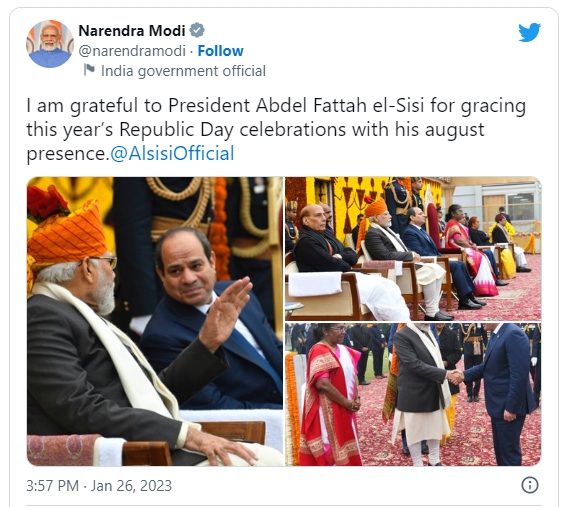The height and width of the screenshot is (507, 573).
Task: Open the 3:57 PM Jan 26, 2023 timestamp
Action: pyautogui.click(x=99, y=486)
